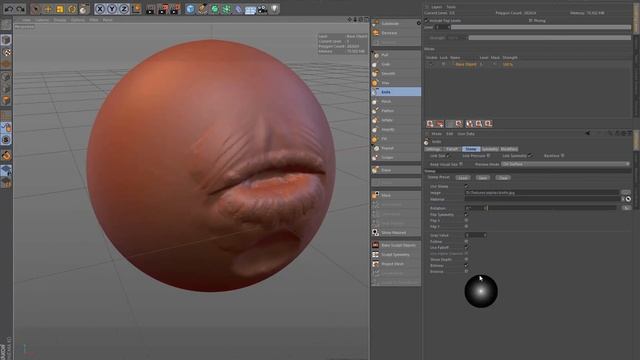Image resolution: width=640 pixels, height=360 pixels.
Task: Click the Load stamp preset button
Action: point(462,178)
